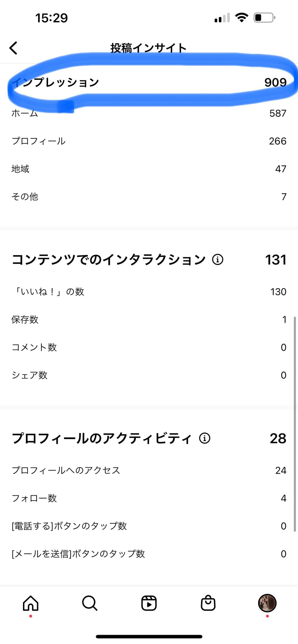Open the Shop bag icon
This screenshot has height=644, width=298.
tap(208, 603)
